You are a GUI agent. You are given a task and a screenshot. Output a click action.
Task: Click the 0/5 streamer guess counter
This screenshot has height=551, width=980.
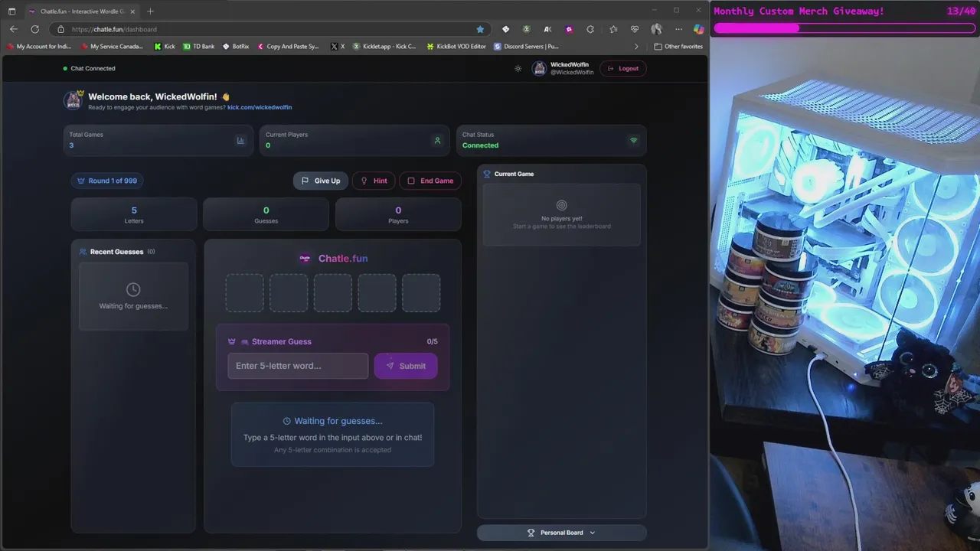(433, 342)
